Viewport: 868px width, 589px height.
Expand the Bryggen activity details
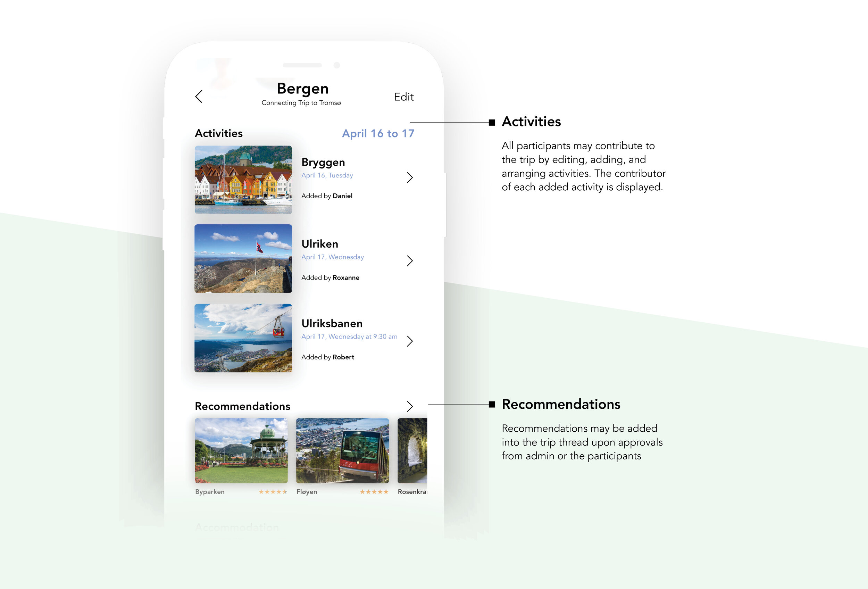(x=410, y=177)
